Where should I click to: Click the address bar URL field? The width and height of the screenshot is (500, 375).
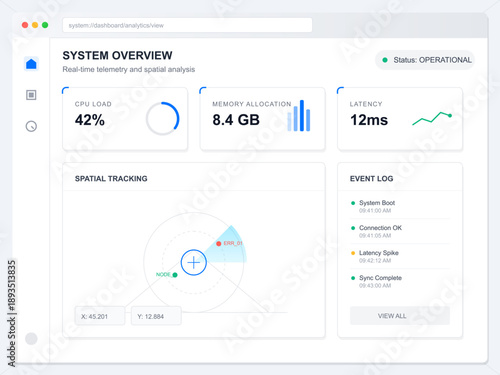click(187, 25)
